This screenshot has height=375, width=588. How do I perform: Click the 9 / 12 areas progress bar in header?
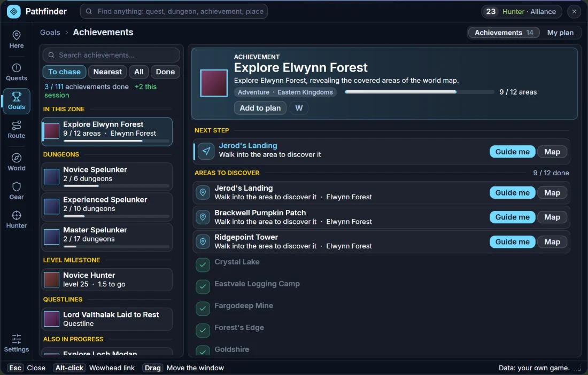click(x=419, y=92)
